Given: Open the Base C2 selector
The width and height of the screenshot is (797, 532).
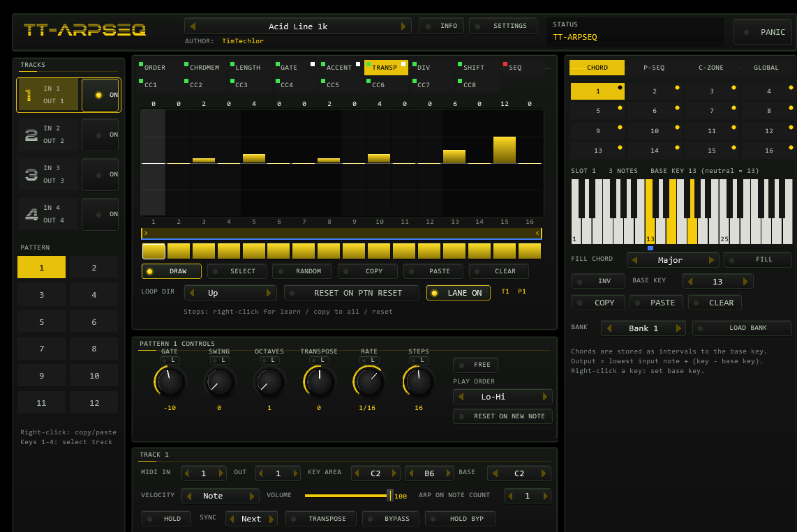Looking at the screenshot, I should [519, 473].
